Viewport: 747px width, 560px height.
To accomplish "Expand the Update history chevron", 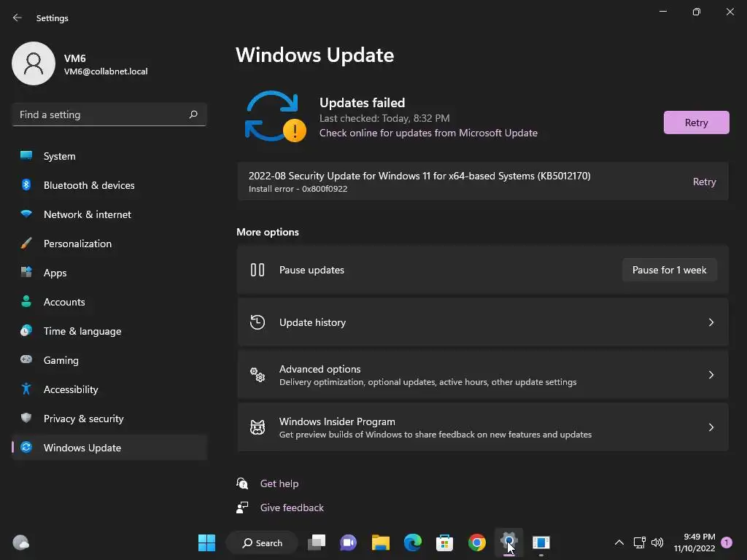I will click(x=711, y=322).
